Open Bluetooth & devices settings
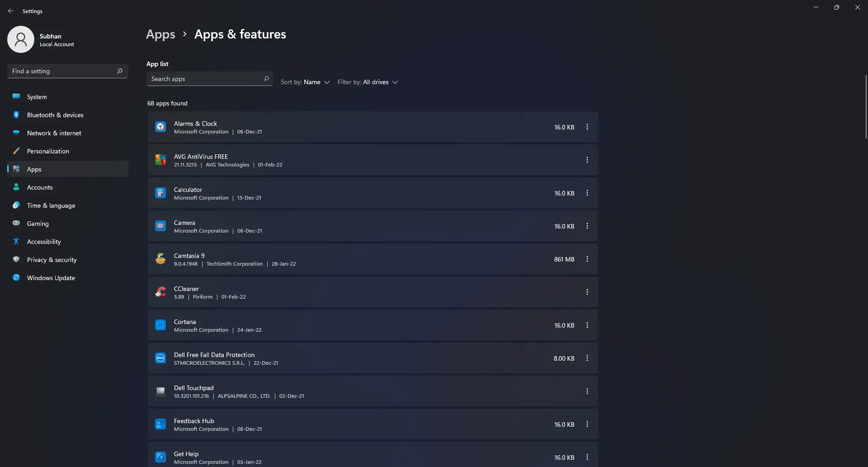The image size is (868, 467). [x=68, y=115]
